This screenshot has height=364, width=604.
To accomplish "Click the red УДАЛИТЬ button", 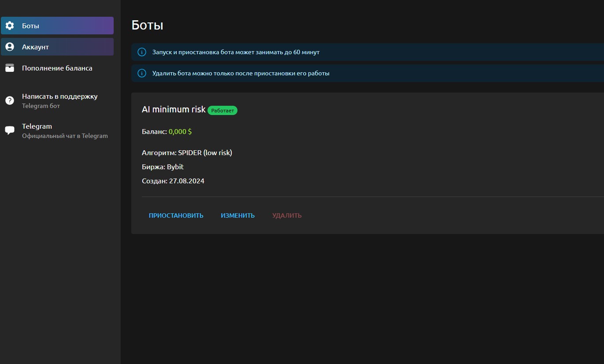I will (x=287, y=215).
